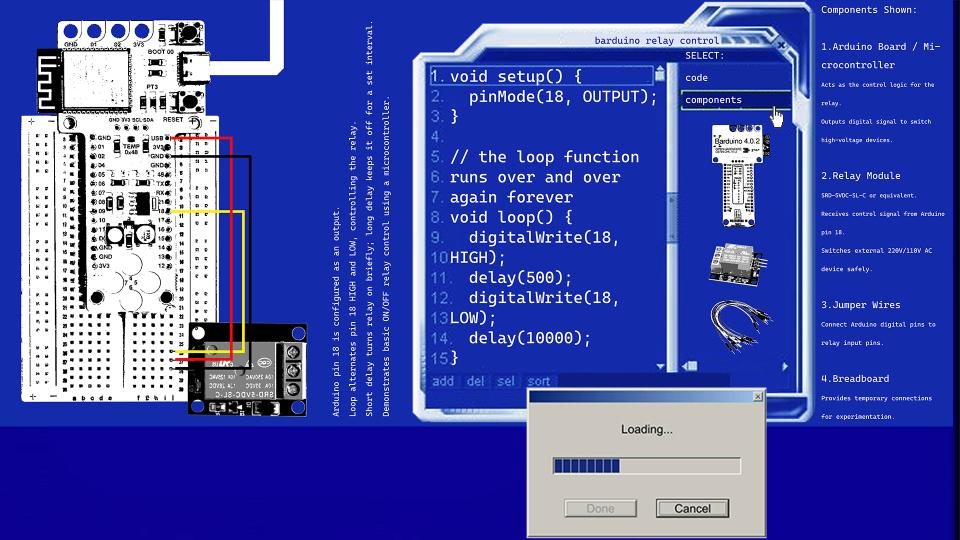
Task: Click the code scroll down arrow
Action: pos(660,367)
